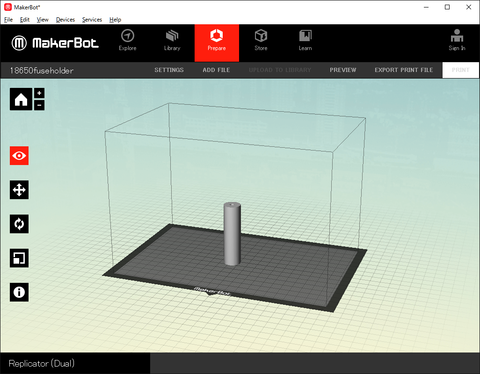Click the Sign In user icon

click(457, 40)
